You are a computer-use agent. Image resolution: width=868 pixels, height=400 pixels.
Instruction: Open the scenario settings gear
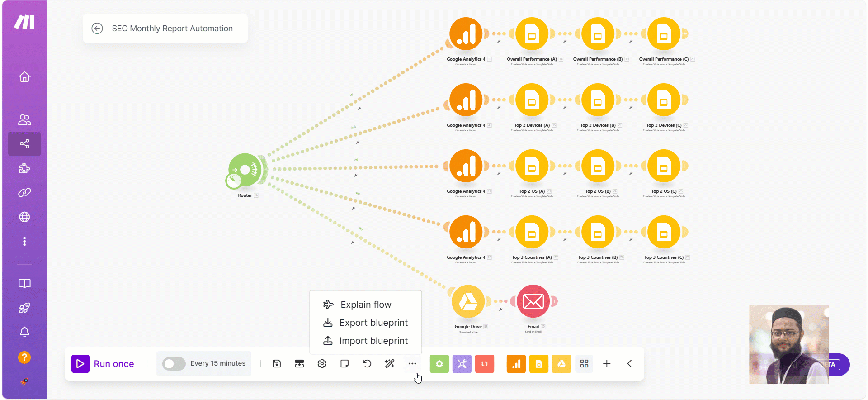point(322,364)
